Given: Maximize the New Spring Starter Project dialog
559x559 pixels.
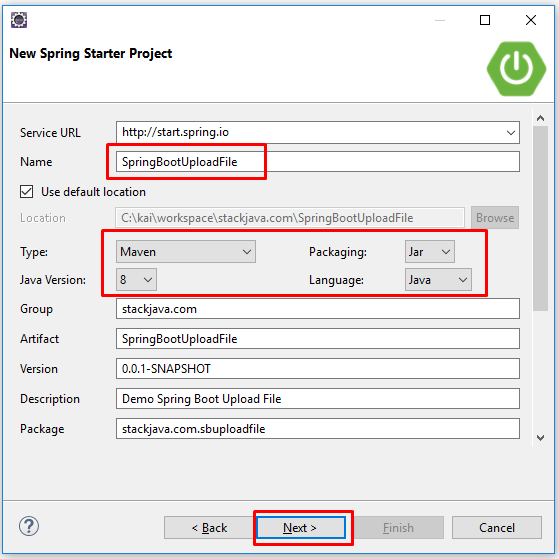Looking at the screenshot, I should pyautogui.click(x=485, y=20).
